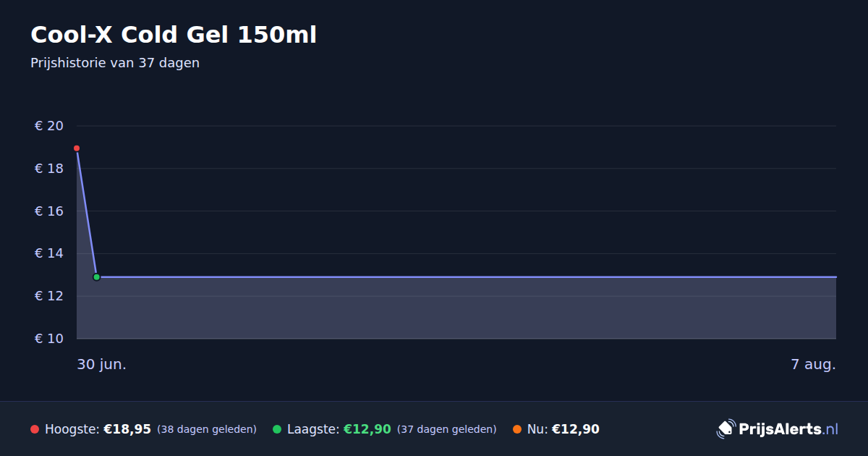Click the € 14 axis label
Screen dimensions: 868x456
click(49, 253)
